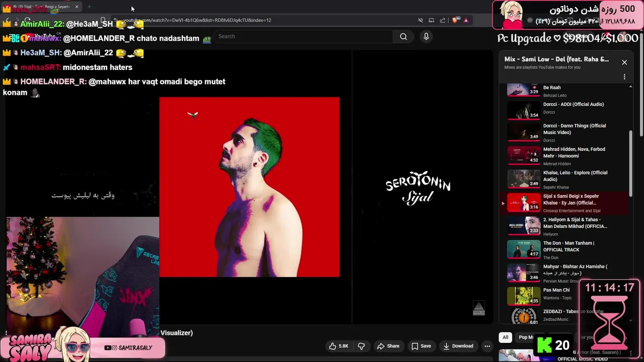Click the muted-site icon in address bar

(420, 20)
